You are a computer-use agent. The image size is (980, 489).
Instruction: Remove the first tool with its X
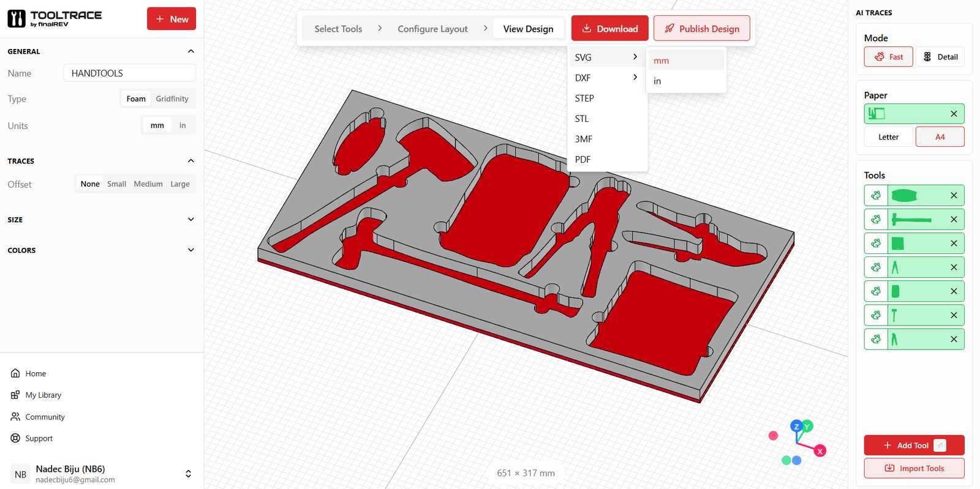[954, 195]
